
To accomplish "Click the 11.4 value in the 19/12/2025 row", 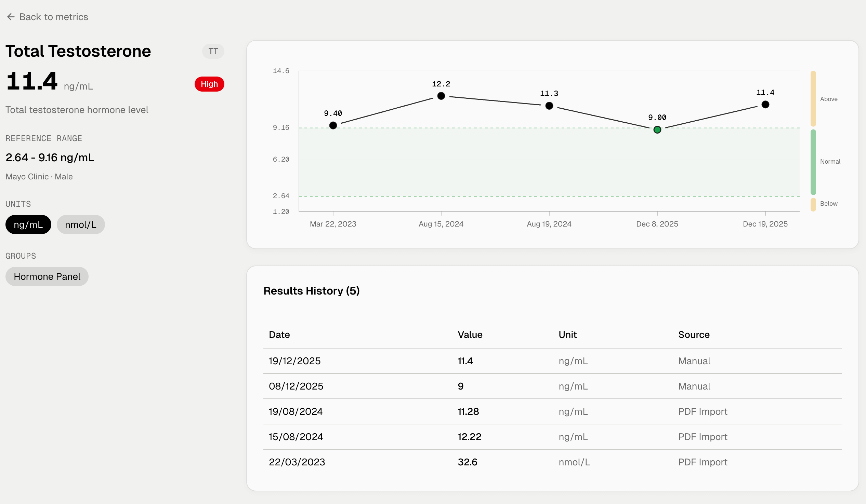I will pos(465,361).
